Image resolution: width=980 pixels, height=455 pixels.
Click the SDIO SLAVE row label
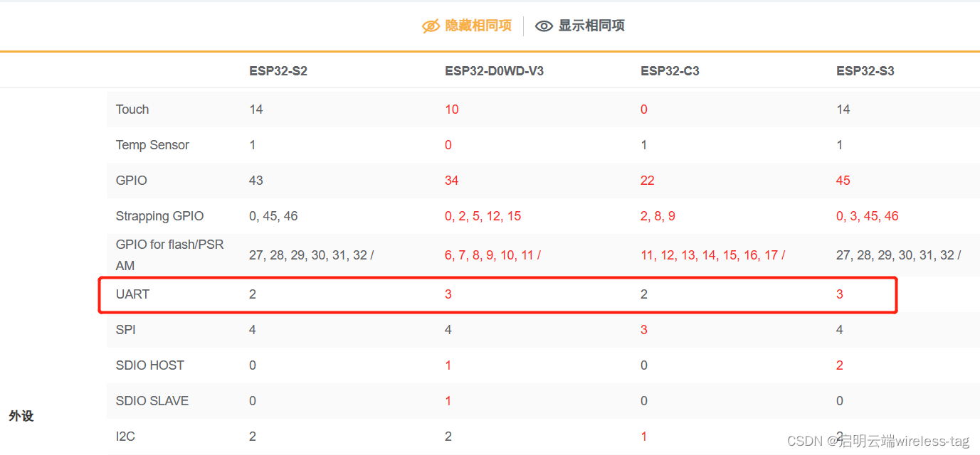tap(152, 401)
